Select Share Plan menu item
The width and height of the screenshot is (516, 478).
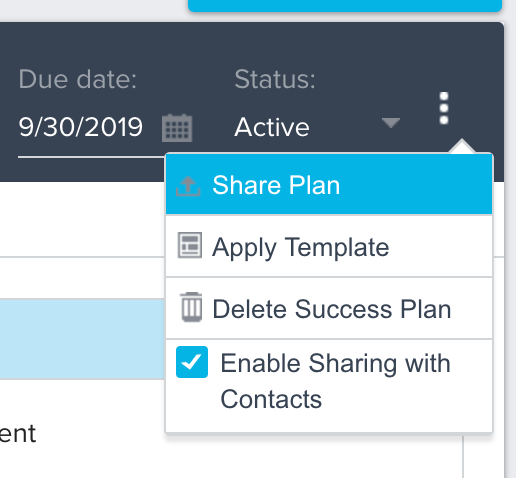tap(329, 185)
